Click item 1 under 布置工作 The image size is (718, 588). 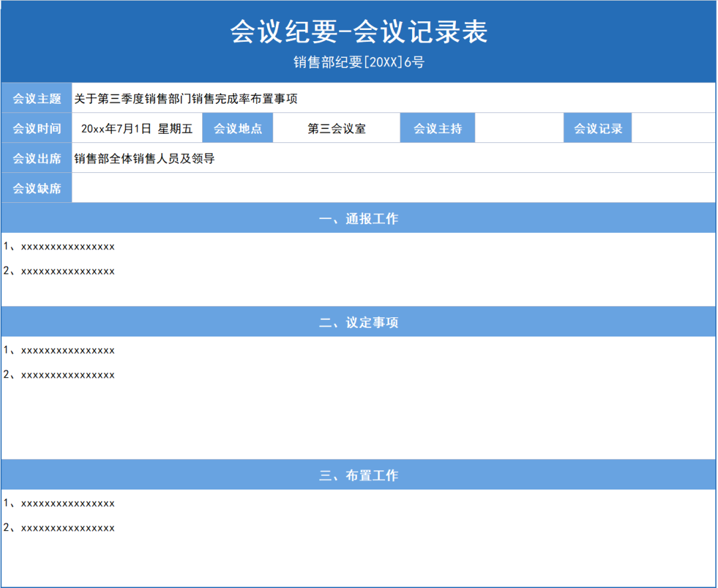click(x=59, y=504)
